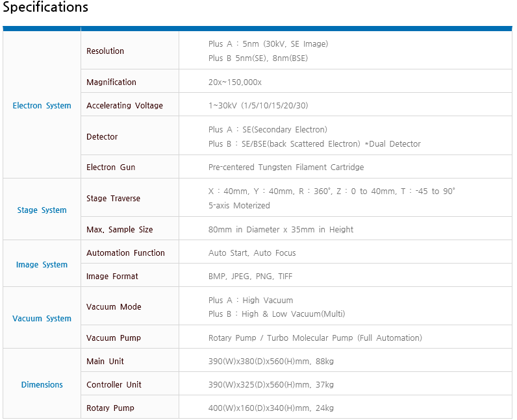Viewport: 517px width, 420px height.
Task: Click '390(W)x325(D)x560(H)mm, 37kg' value
Action: pyautogui.click(x=271, y=385)
